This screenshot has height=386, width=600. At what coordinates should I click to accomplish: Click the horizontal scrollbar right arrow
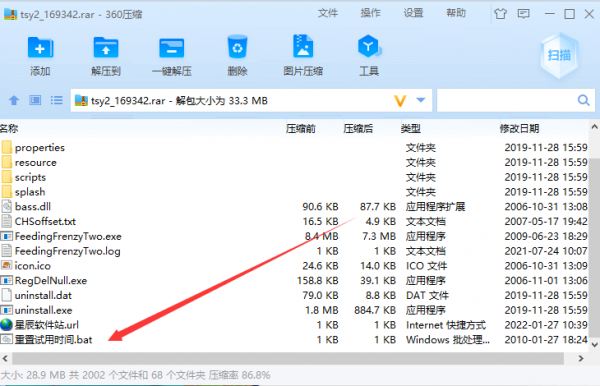[x=581, y=359]
